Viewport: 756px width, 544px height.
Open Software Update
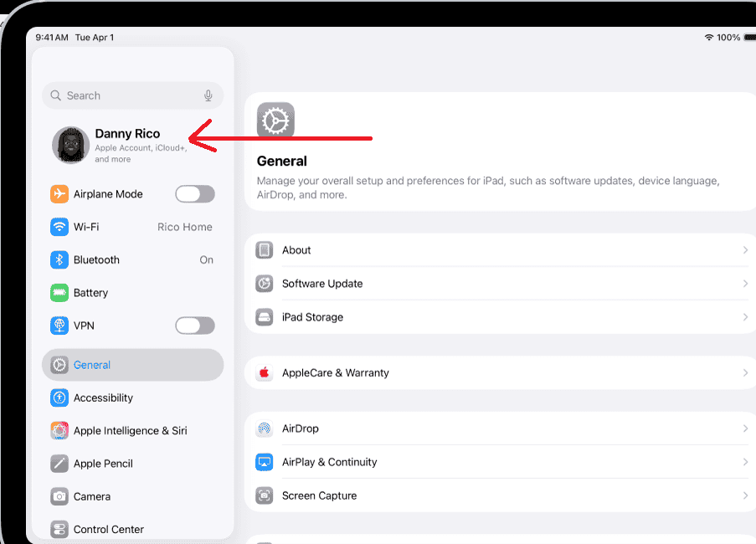click(500, 284)
